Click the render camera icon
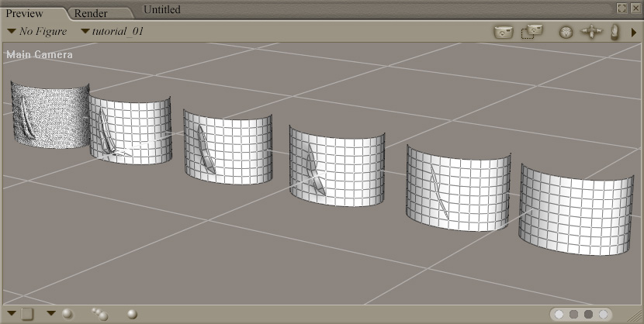644x324 pixels. 504,32
